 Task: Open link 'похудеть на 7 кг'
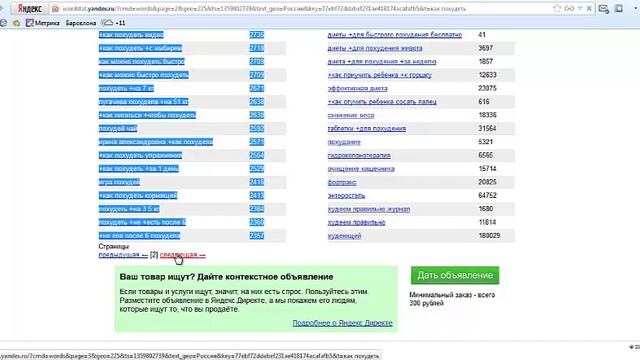126,88
